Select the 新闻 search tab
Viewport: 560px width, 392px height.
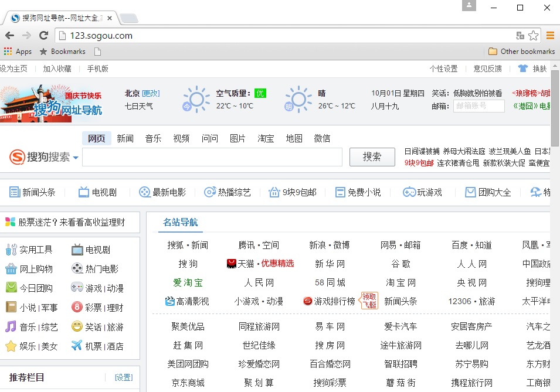pyautogui.click(x=125, y=138)
